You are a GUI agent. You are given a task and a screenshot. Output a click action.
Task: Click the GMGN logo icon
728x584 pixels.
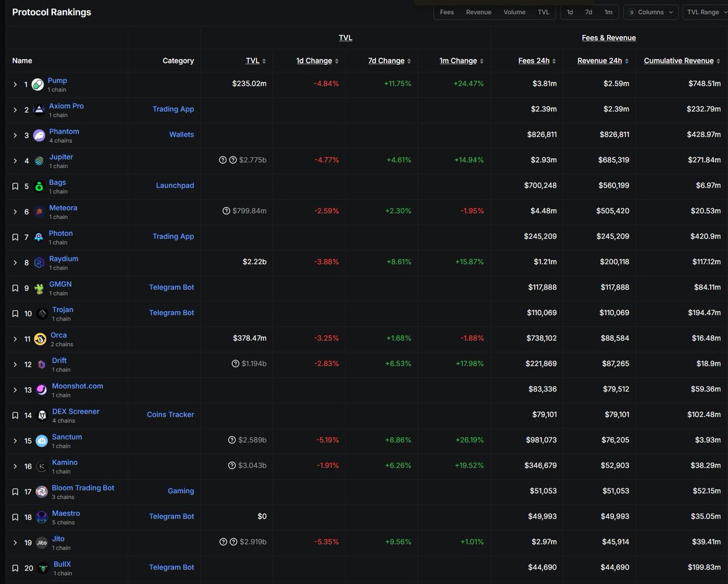(x=39, y=288)
